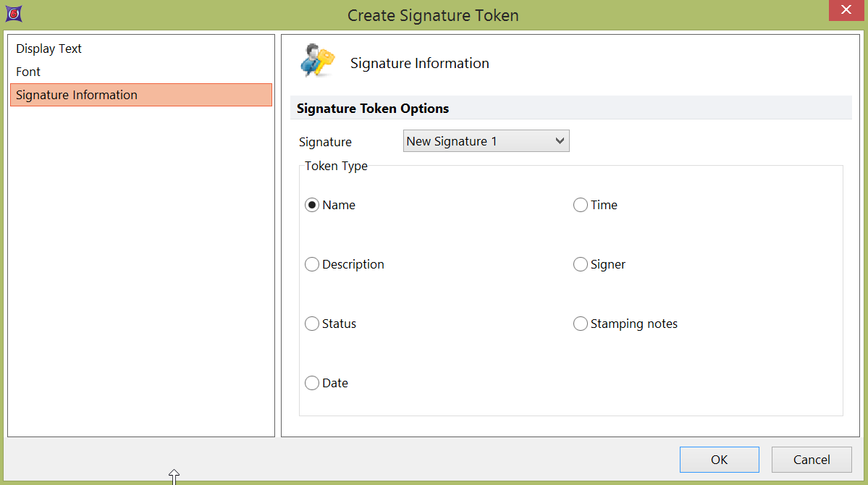Open the Display Text page
This screenshot has width=868, height=485.
pyautogui.click(x=49, y=48)
